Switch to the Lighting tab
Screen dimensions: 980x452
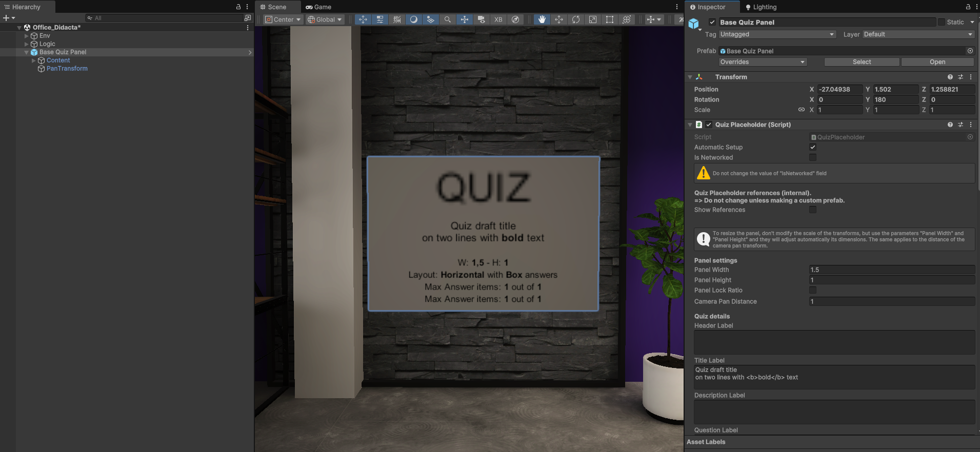[x=761, y=7]
